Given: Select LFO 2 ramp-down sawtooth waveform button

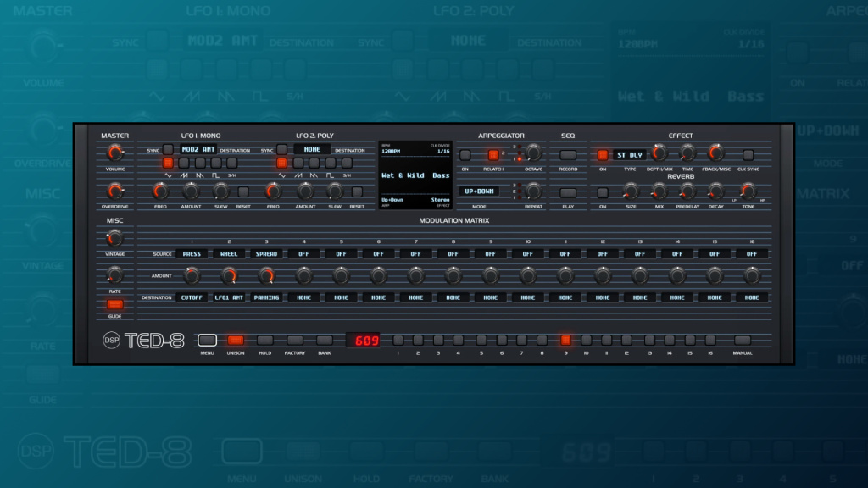Looking at the screenshot, I should pyautogui.click(x=314, y=163).
